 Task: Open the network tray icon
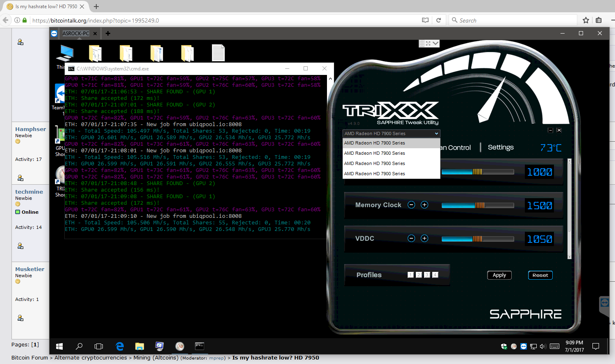[x=533, y=346]
